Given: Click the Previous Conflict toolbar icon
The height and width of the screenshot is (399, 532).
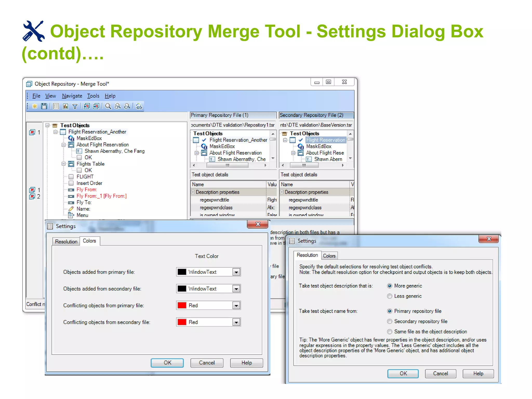Looking at the screenshot, I should (87, 106).
